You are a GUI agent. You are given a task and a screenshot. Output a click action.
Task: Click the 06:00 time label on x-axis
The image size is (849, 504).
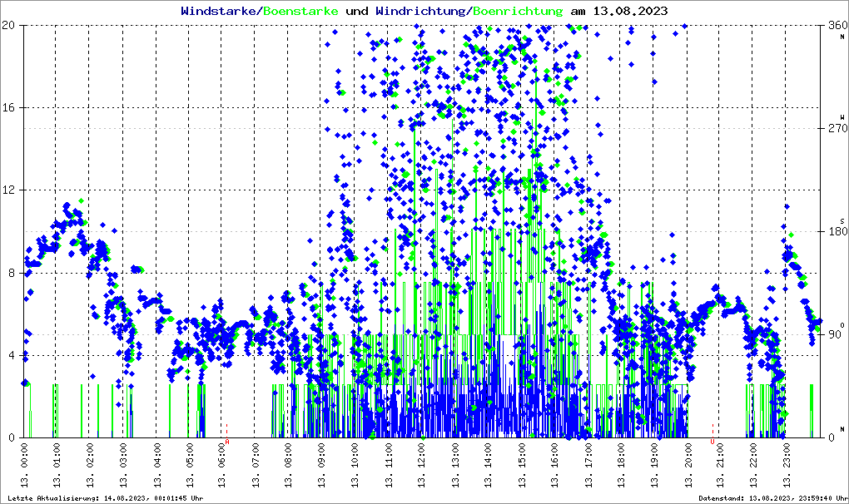tap(222, 467)
